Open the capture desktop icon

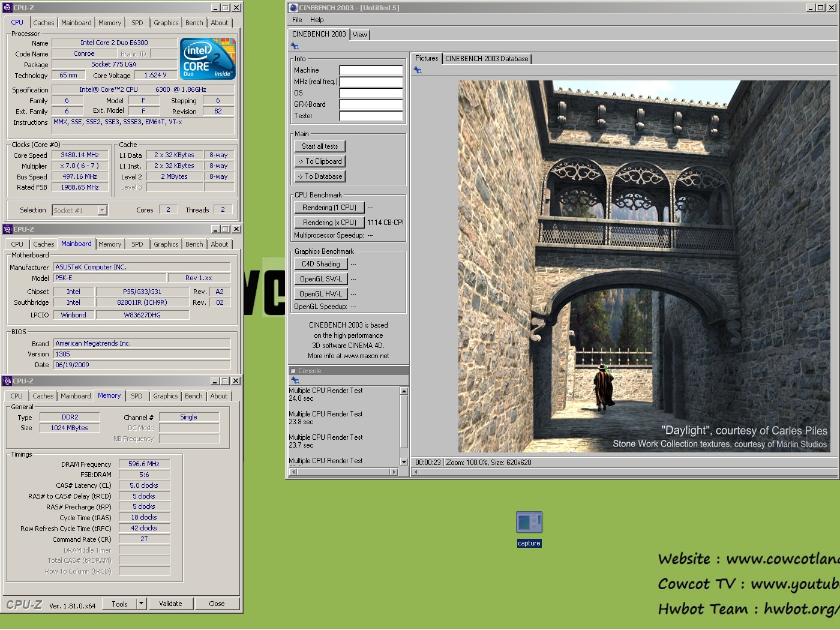click(x=529, y=529)
